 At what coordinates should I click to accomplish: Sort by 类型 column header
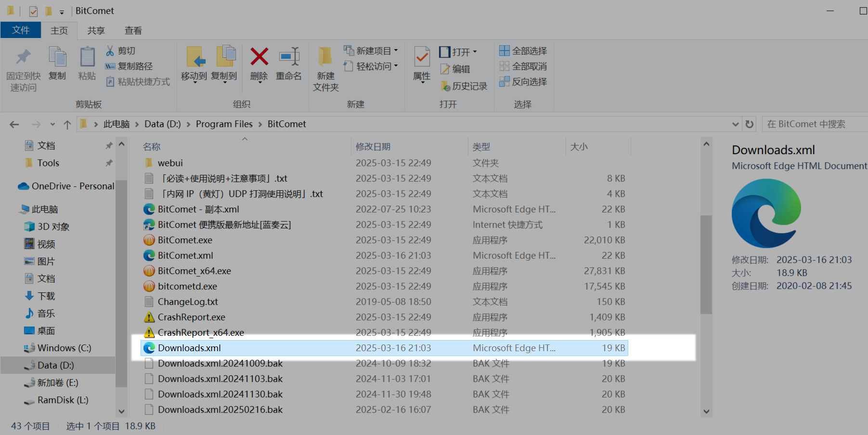481,146
